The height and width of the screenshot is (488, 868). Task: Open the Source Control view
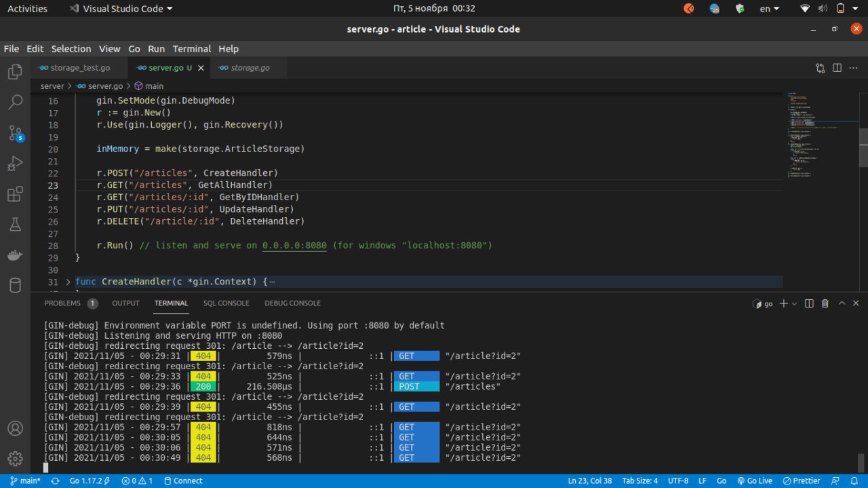click(x=15, y=133)
